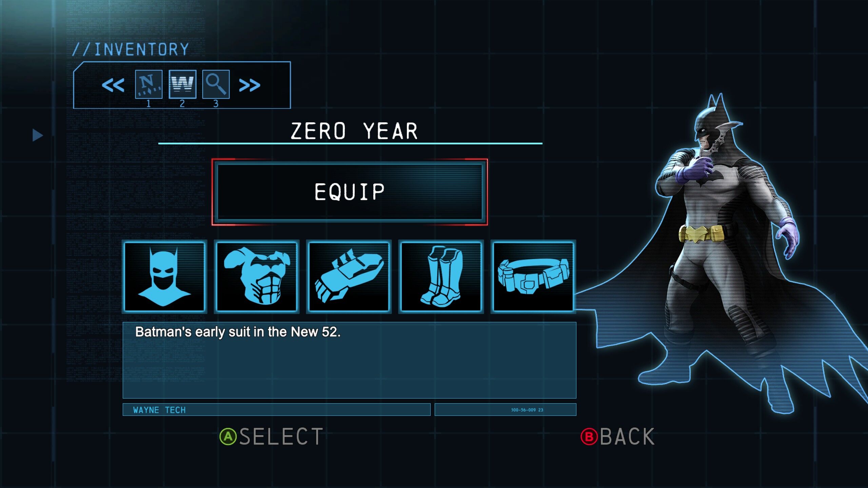
Task: Select the cowl armor slot icon
Action: click(164, 277)
